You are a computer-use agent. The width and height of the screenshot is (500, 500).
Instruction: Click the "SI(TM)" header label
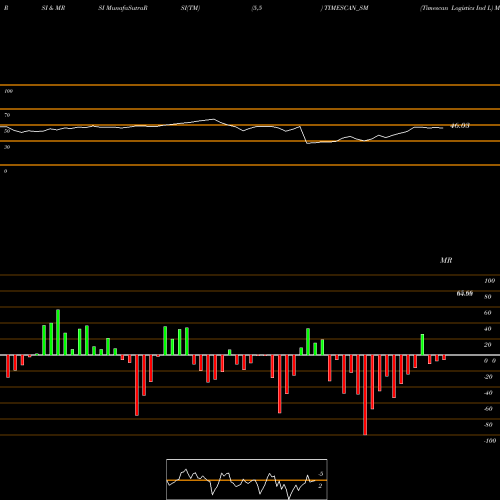[x=190, y=8]
